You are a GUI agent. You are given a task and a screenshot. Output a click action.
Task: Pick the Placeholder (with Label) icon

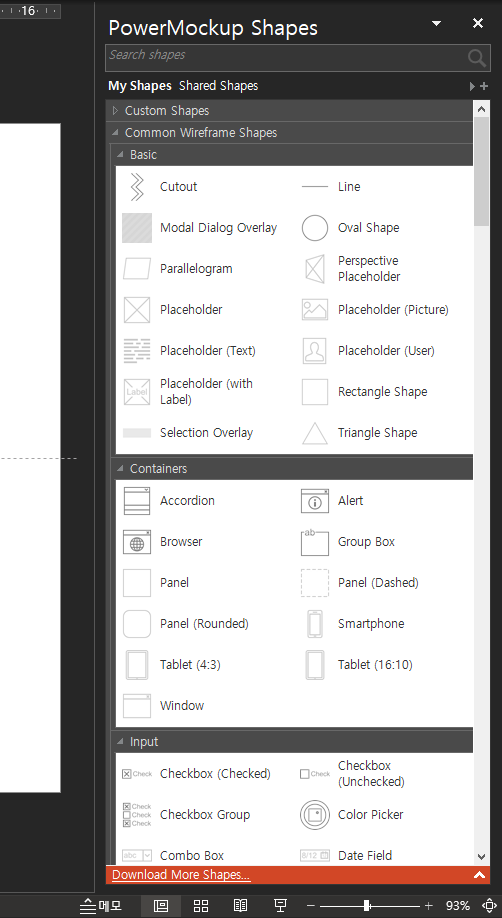136,392
